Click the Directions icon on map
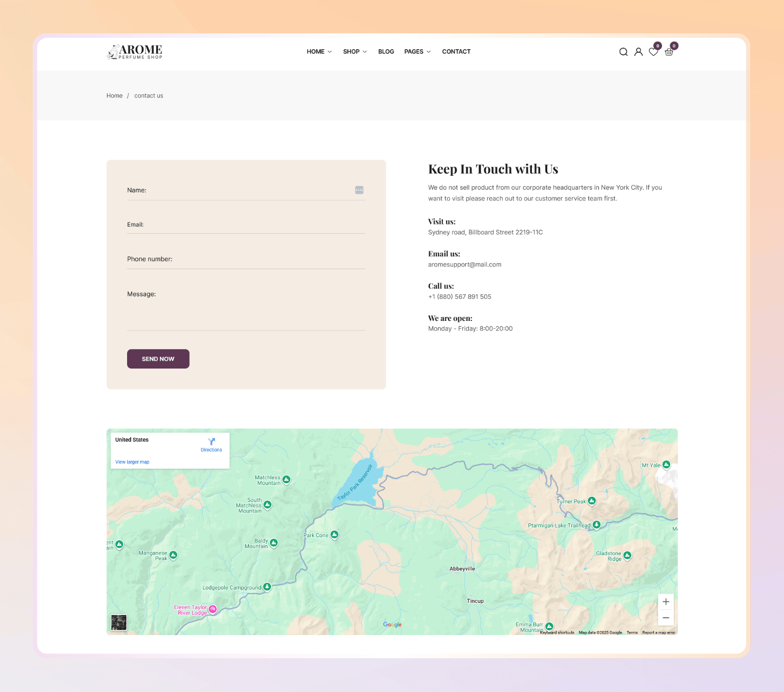This screenshot has width=784, height=692. coord(212,441)
